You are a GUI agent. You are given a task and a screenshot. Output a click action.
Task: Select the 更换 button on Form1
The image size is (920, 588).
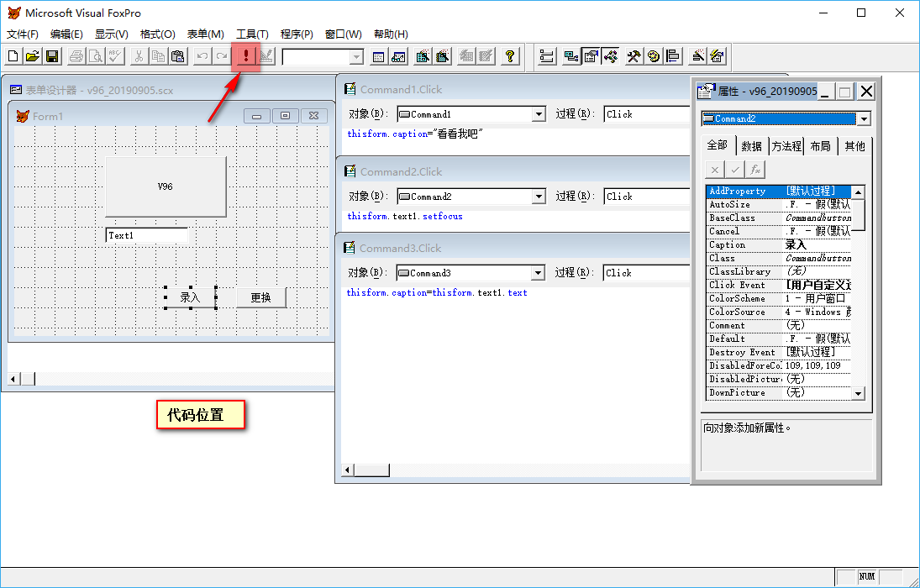click(x=261, y=297)
